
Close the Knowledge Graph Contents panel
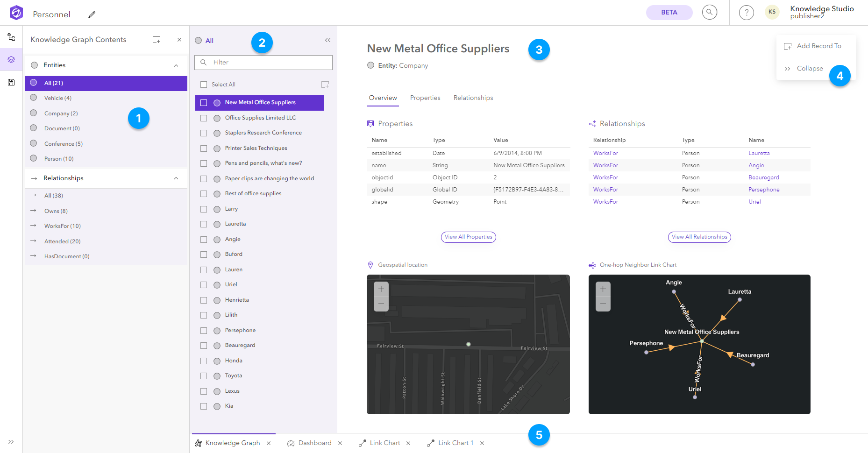click(x=179, y=40)
